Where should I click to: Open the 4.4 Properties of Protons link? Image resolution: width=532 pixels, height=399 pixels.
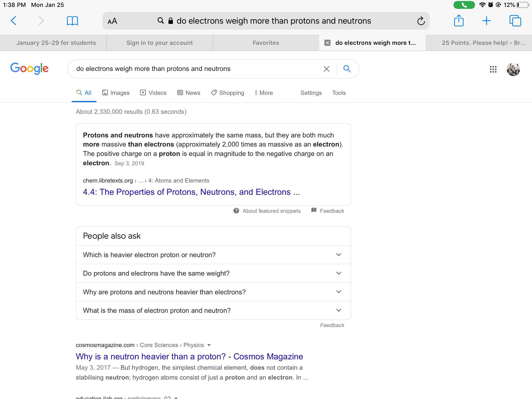tap(191, 192)
